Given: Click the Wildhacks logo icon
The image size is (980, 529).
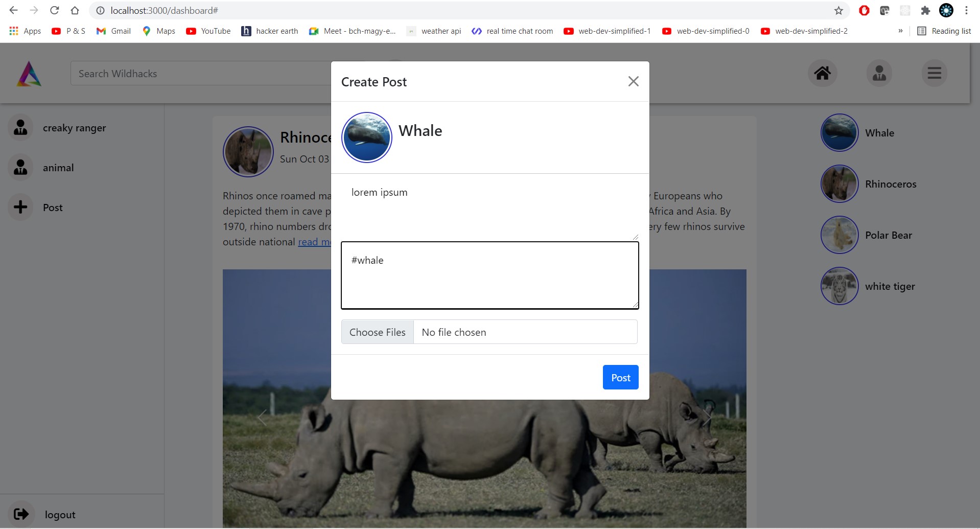Looking at the screenshot, I should [29, 74].
